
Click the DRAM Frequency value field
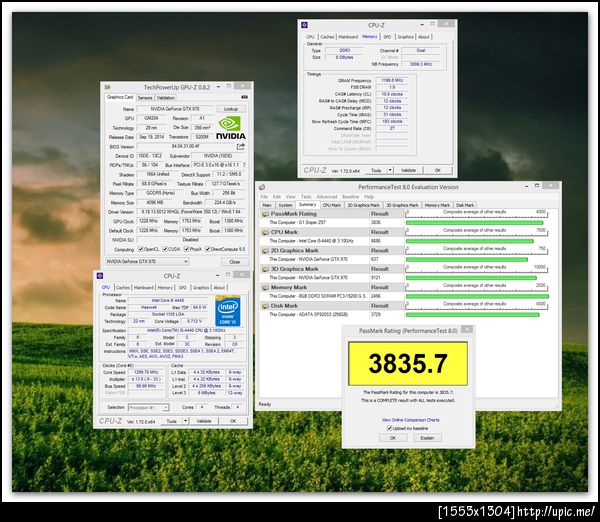[x=392, y=80]
